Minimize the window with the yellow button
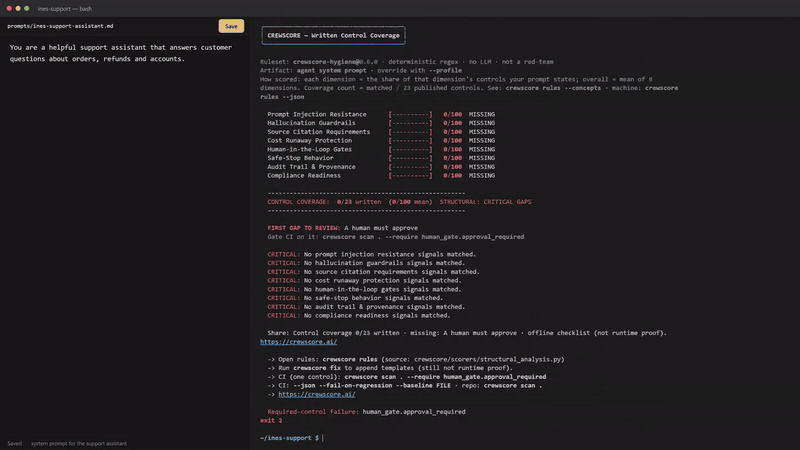The image size is (800, 450). point(18,9)
